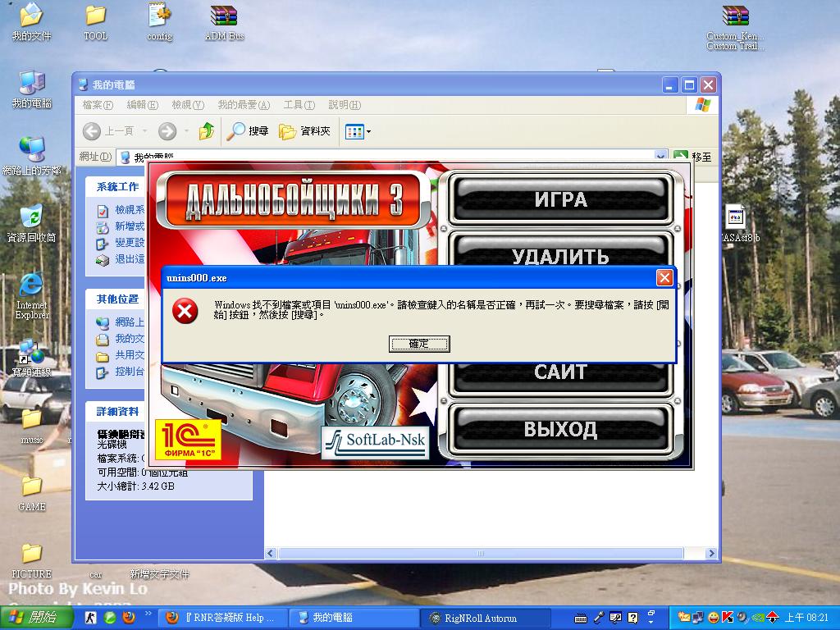The image size is (840, 630).
Task: Open the 檔案 menu in My Computer window
Action: click(x=98, y=105)
